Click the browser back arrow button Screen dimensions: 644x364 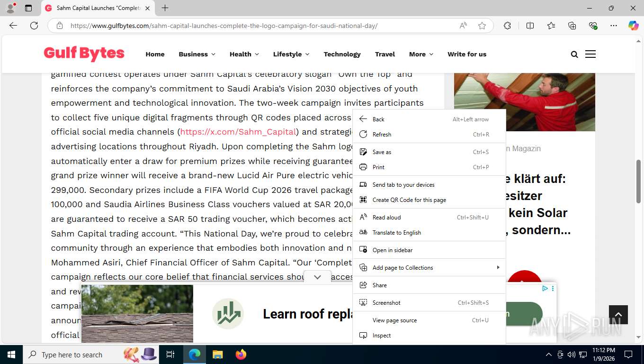(x=13, y=26)
